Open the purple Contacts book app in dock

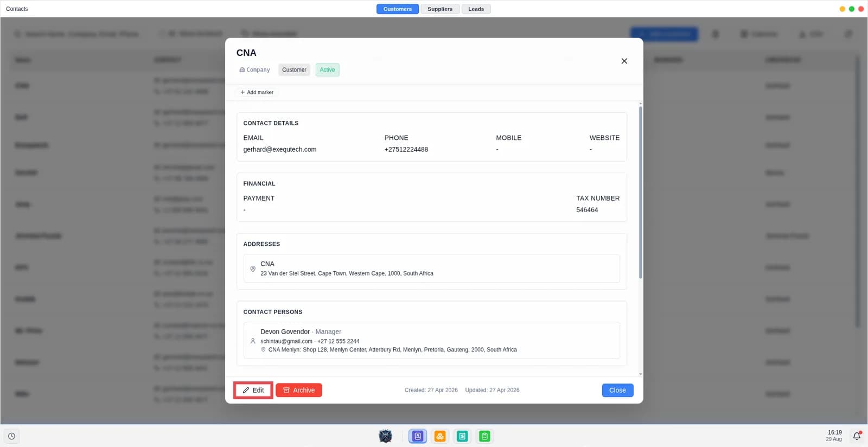click(x=418, y=436)
